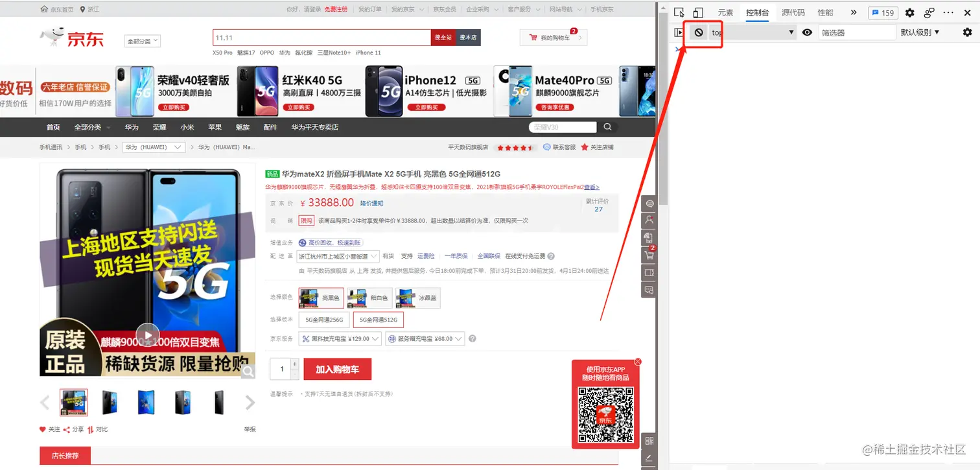Click the cart icon in the side toolbar

[649, 255]
